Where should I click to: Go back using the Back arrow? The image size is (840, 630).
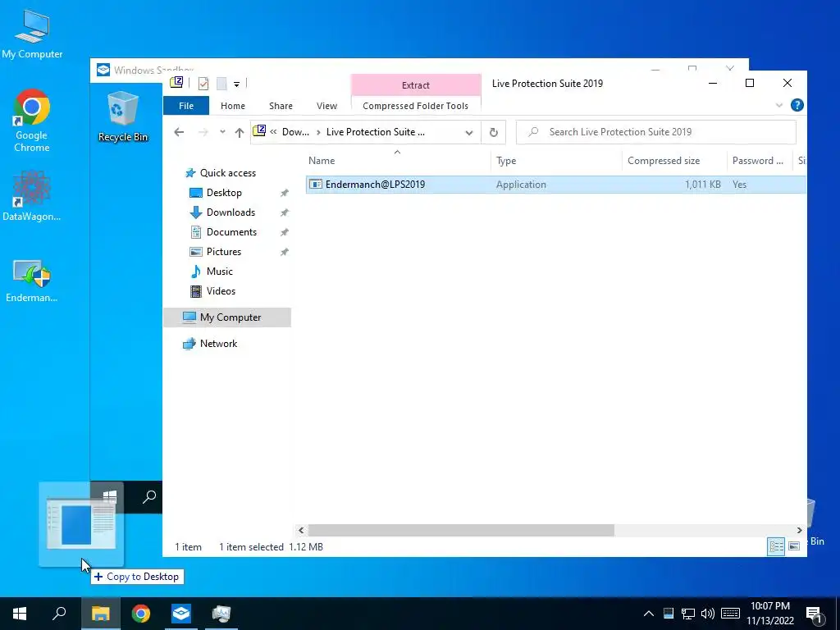[179, 132]
